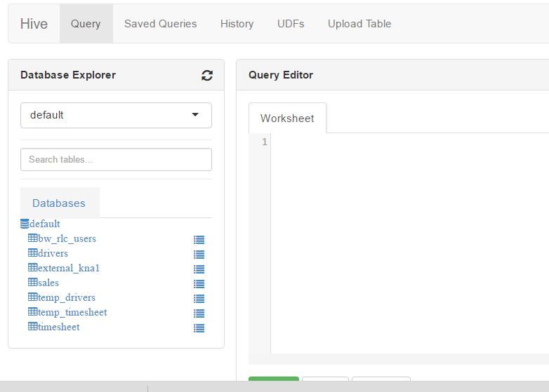The width and height of the screenshot is (549, 392).
Task: Switch to the Saved Queries tab
Action: click(160, 24)
